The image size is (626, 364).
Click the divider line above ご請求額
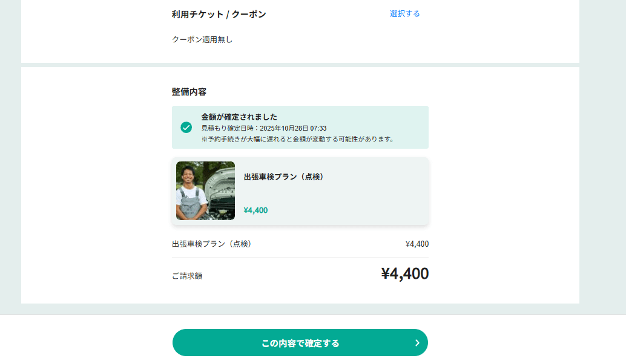point(300,258)
